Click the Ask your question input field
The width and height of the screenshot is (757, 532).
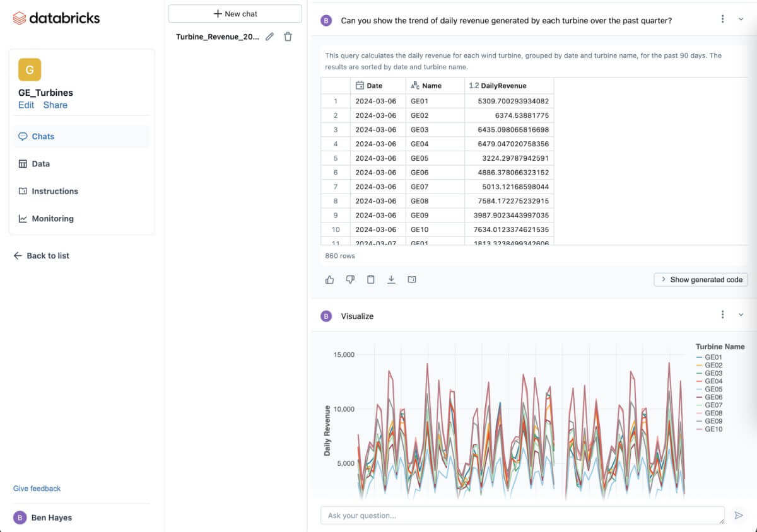pyautogui.click(x=521, y=516)
